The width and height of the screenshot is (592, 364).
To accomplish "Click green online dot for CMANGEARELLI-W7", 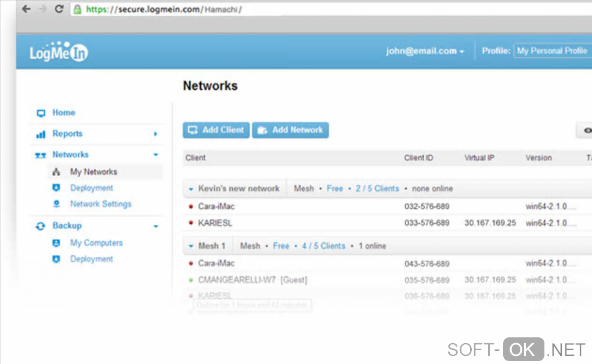I will (191, 280).
